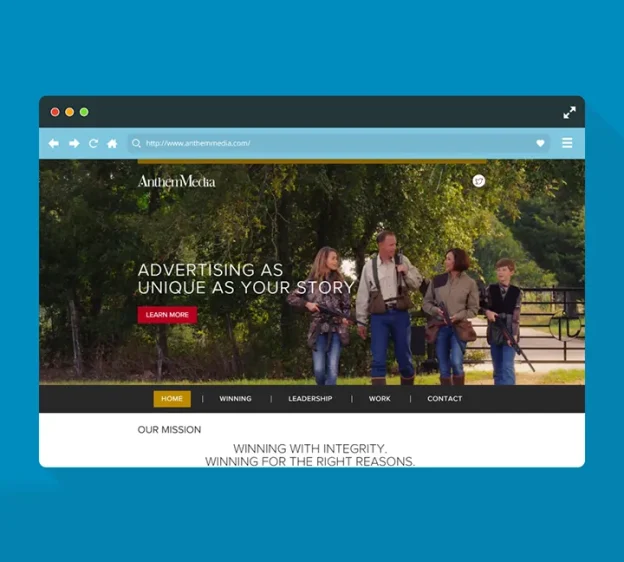624x562 pixels.
Task: Click the yellow minimize window dot
Action: (x=70, y=112)
